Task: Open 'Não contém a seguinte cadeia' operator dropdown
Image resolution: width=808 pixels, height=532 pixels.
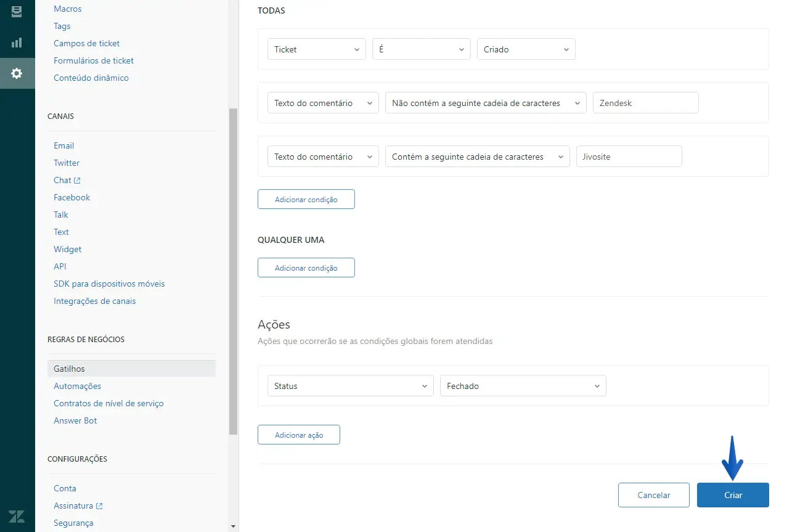Action: coord(485,103)
